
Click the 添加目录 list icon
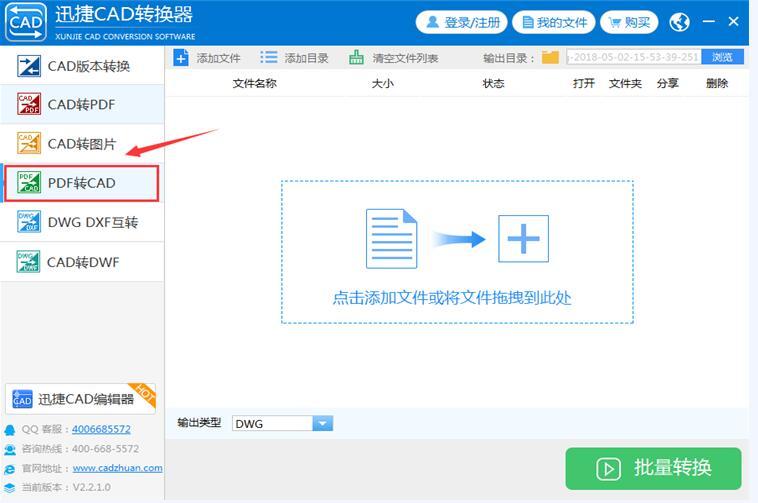[268, 57]
